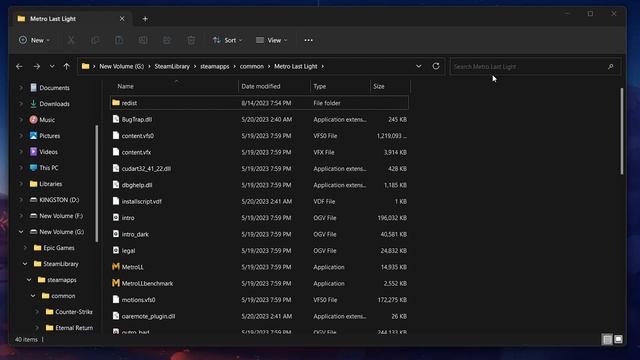
Task: Click the Paste toolbar icon
Action: point(119,40)
